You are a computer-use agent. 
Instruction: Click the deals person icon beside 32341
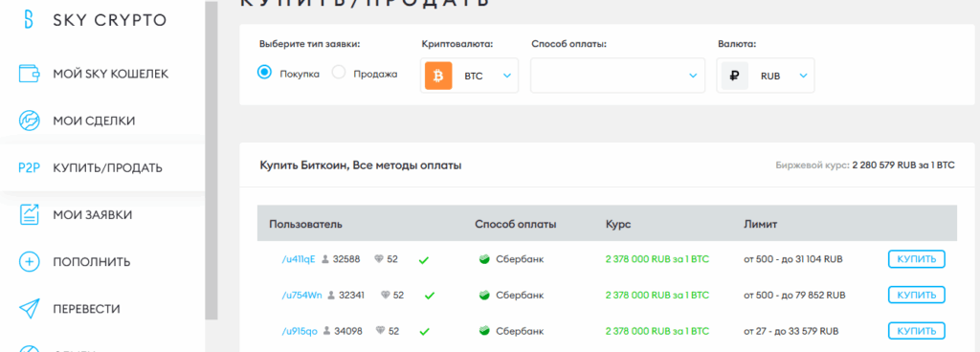coord(330,295)
